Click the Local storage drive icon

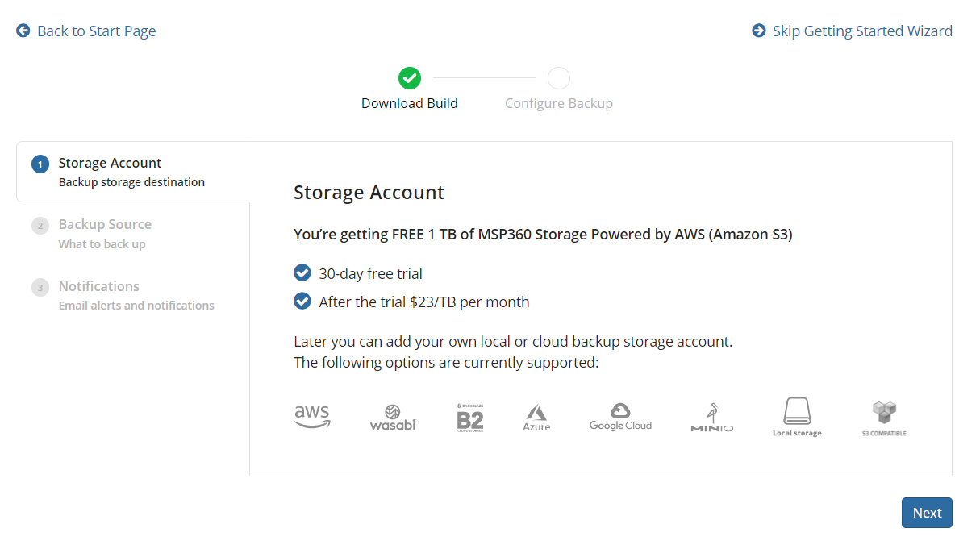click(797, 411)
